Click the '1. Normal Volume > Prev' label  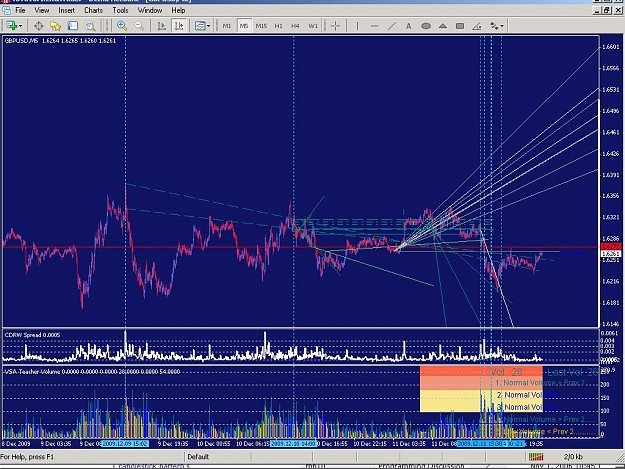coord(540,383)
